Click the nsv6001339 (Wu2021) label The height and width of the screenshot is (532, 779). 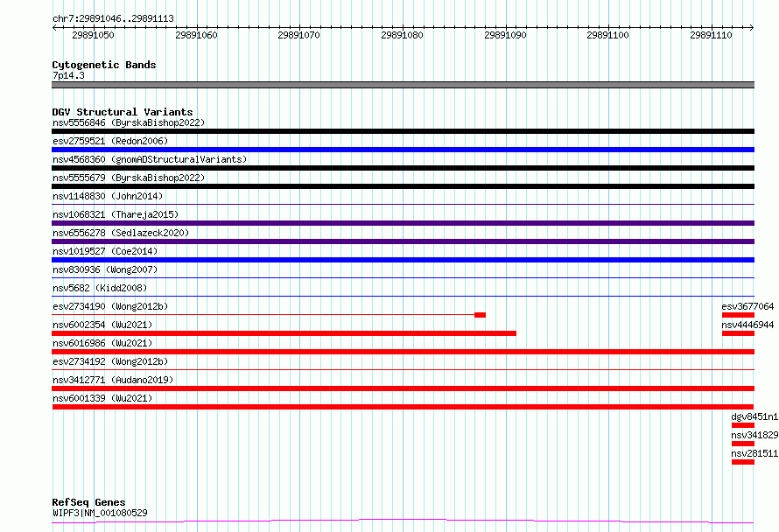pyautogui.click(x=102, y=398)
